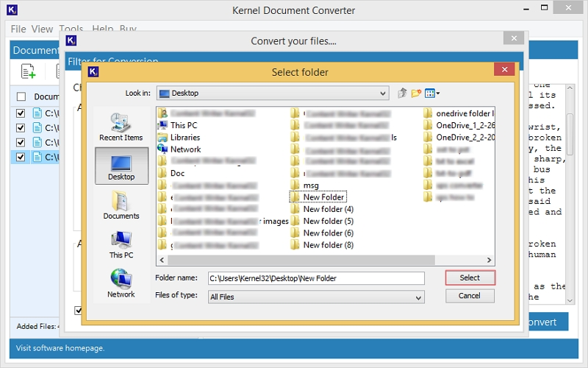588x368 pixels.
Task: Select the OneDrive_1_2-26 folder
Action: [x=459, y=125]
